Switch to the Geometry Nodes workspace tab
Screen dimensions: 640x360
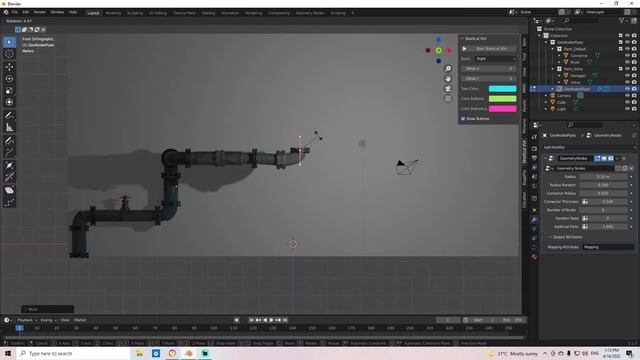[310, 13]
